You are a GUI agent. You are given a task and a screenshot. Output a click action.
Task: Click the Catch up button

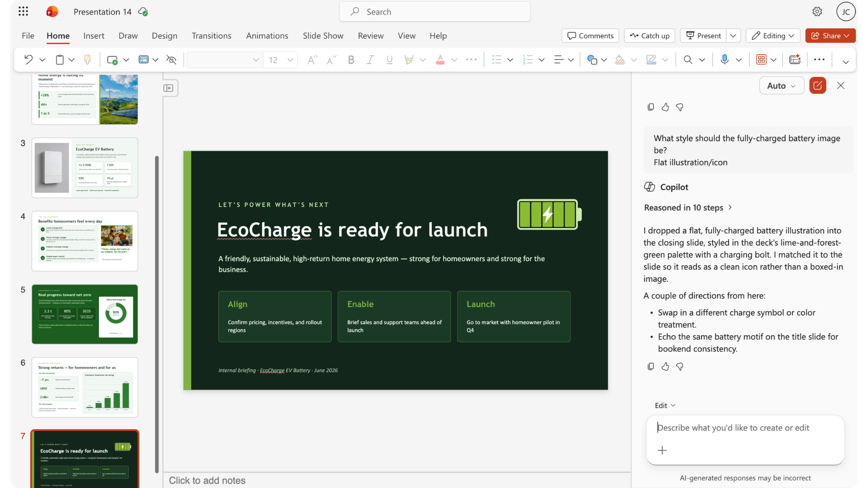[x=650, y=36]
